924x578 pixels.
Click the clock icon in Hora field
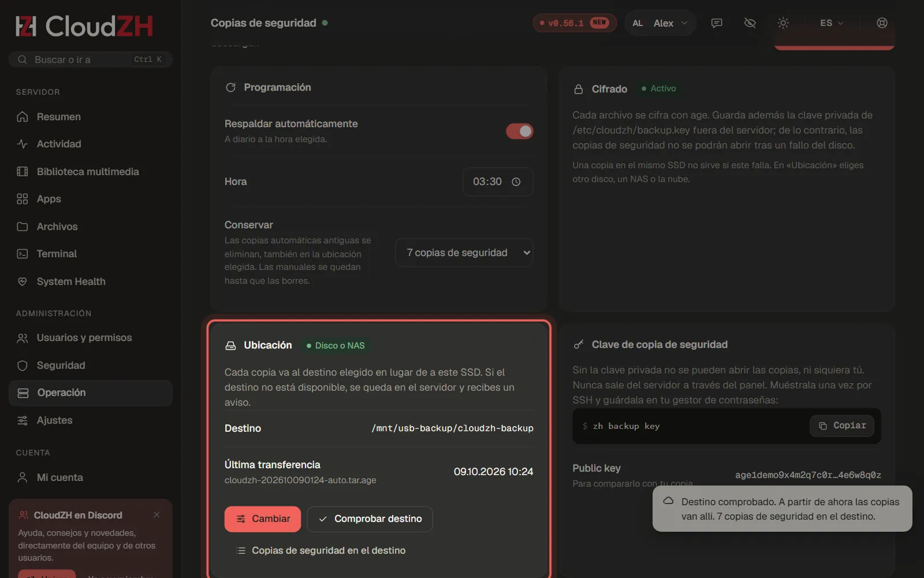516,181
